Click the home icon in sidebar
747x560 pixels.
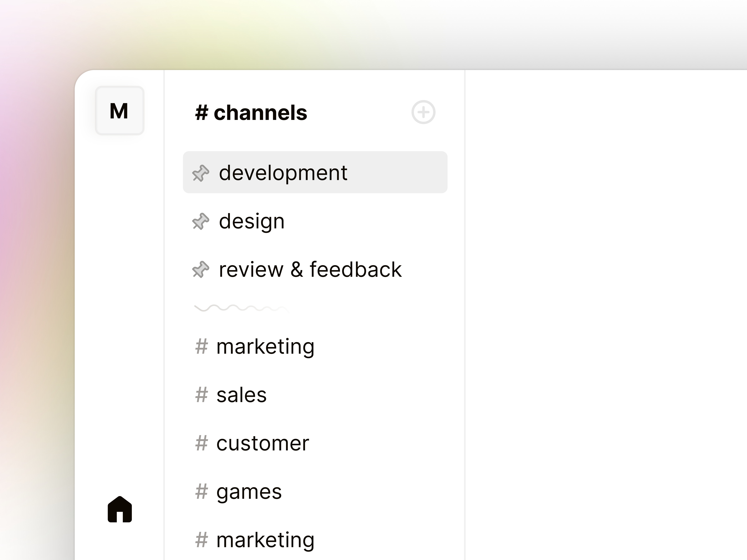click(120, 509)
